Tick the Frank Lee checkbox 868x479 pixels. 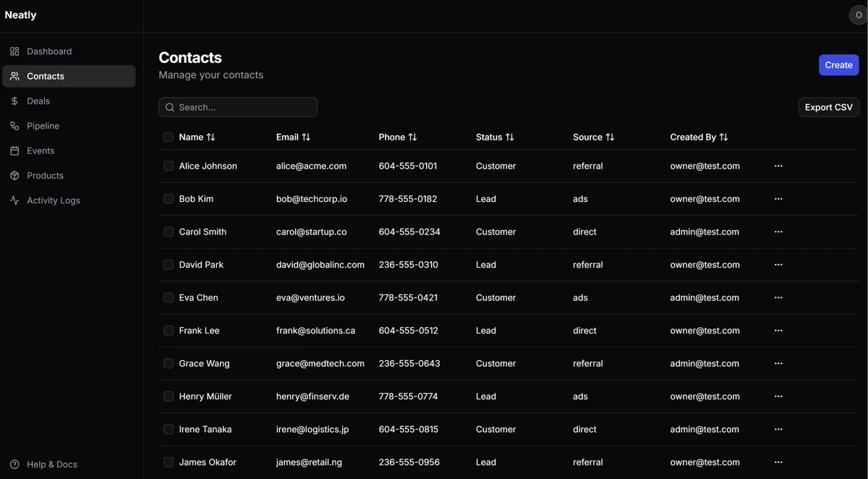[169, 331]
